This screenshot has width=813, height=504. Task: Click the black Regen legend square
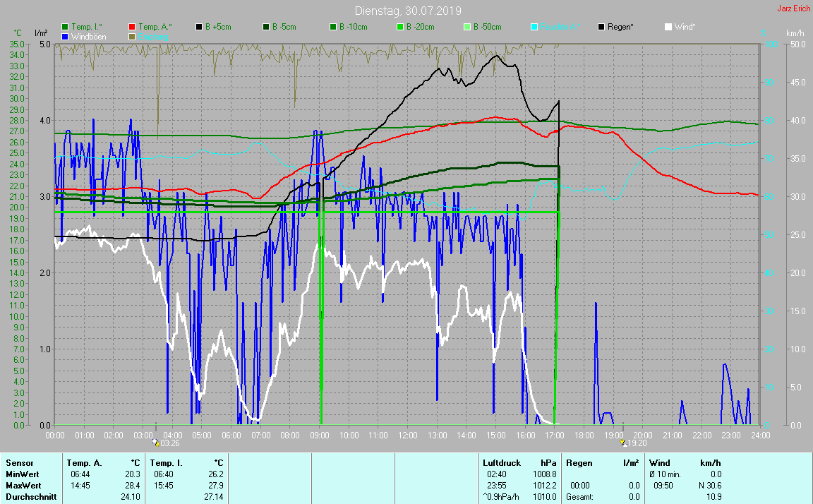601,27
